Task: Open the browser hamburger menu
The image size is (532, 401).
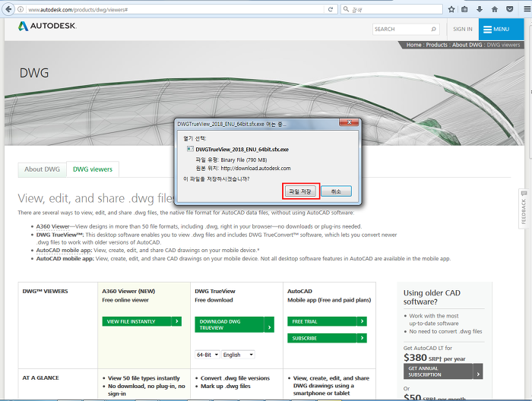Action: pos(527,9)
